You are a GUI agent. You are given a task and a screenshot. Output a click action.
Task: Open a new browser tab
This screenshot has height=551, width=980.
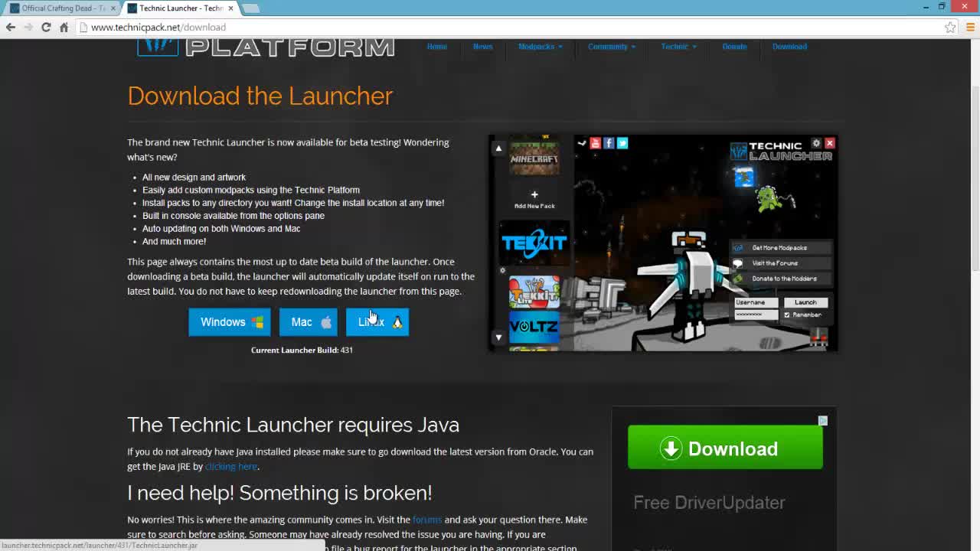pyautogui.click(x=250, y=8)
